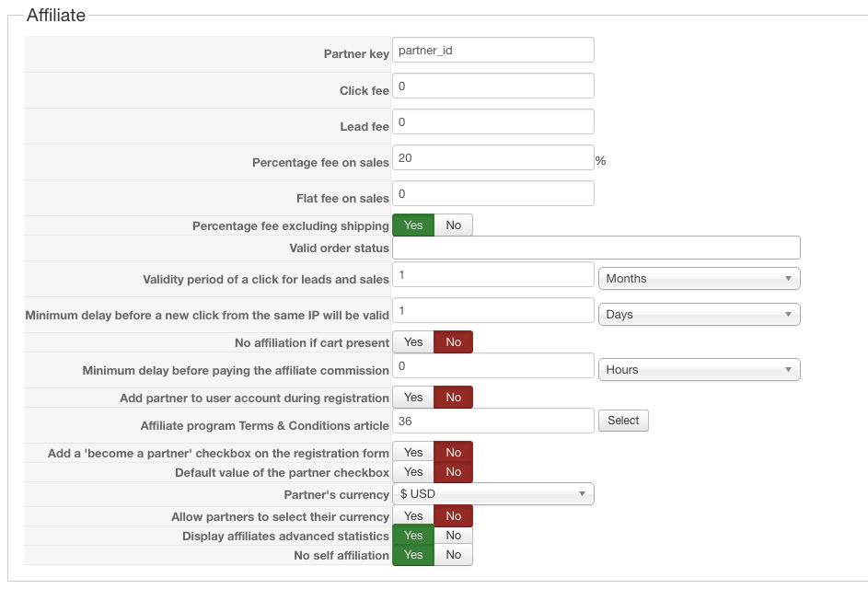Open the Partner's currency USD dropdown
Screen dimensions: 868x589
pos(493,494)
